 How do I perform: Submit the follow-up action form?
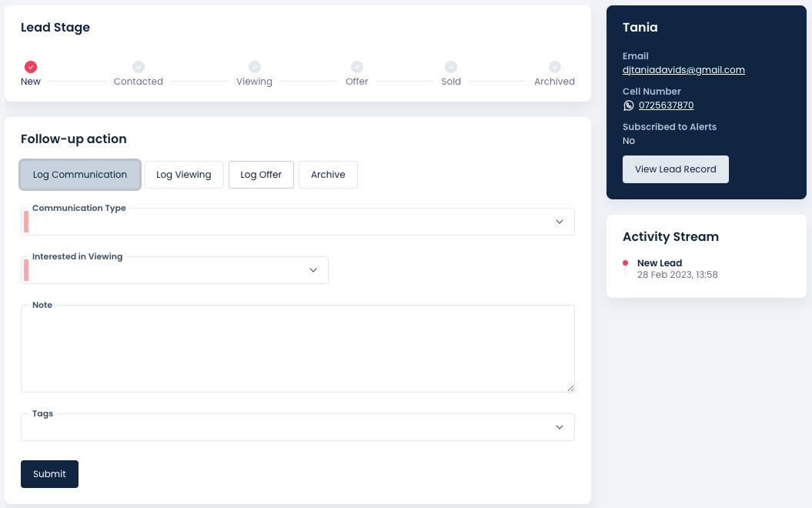[50, 474]
